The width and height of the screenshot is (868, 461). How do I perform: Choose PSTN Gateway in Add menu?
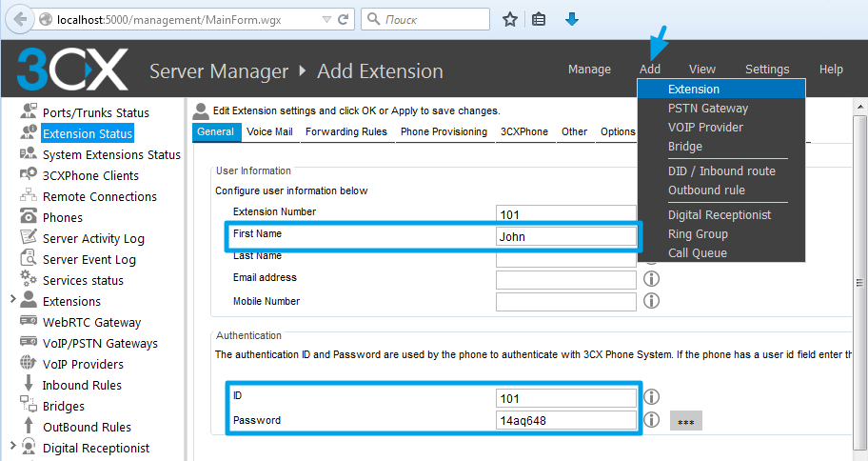707,109
